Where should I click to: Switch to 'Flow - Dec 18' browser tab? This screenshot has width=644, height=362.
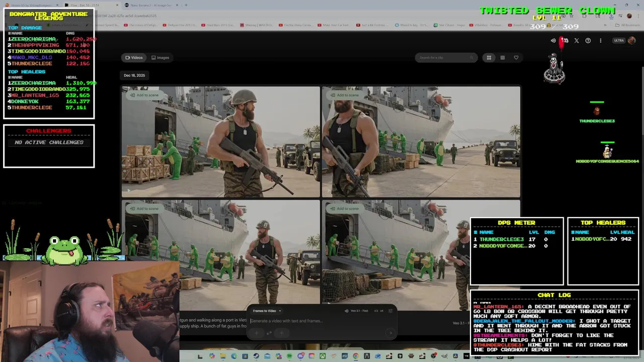pos(91,5)
